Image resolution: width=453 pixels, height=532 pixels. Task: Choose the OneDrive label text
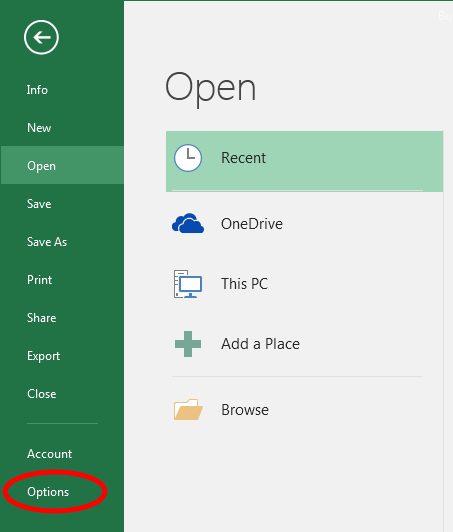252,224
